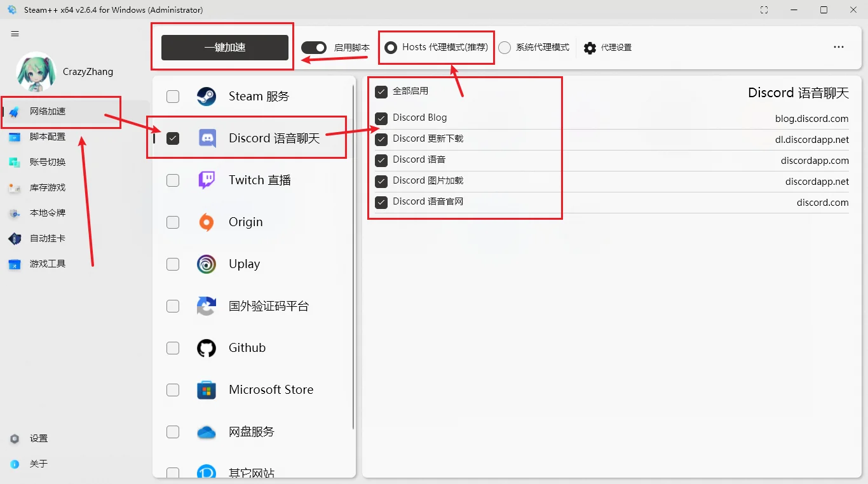This screenshot has width=868, height=484.
Task: Check the Origin checkbox
Action: (173, 222)
